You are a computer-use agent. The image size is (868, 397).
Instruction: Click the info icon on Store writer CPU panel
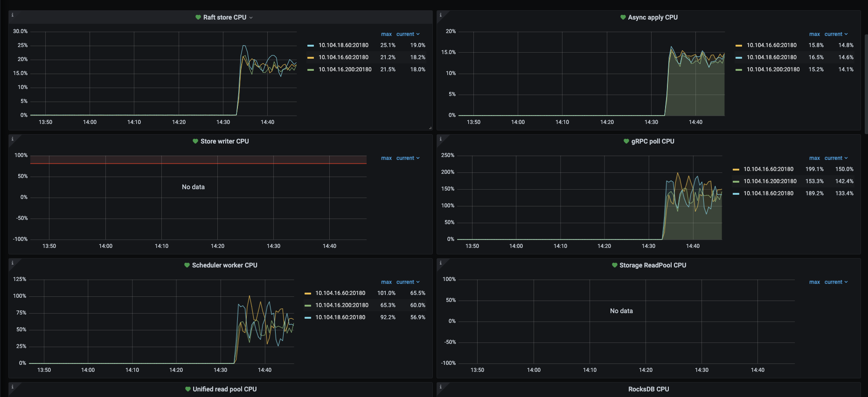click(13, 139)
